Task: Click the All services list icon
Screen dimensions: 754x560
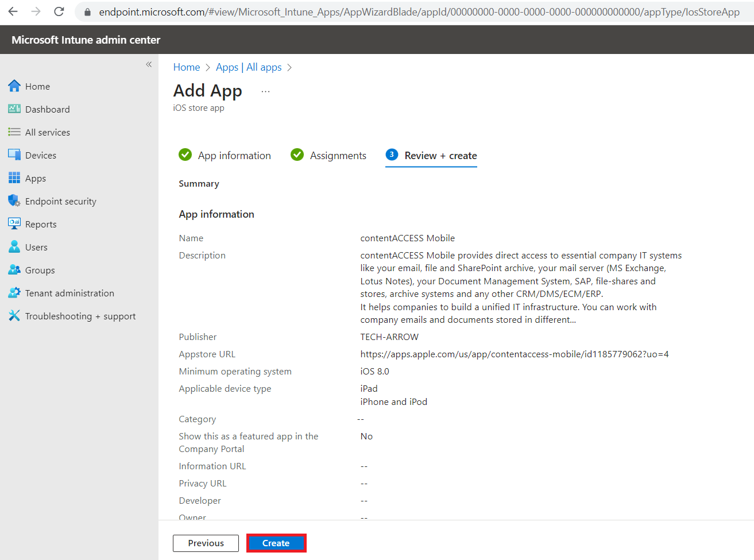Action: click(14, 132)
